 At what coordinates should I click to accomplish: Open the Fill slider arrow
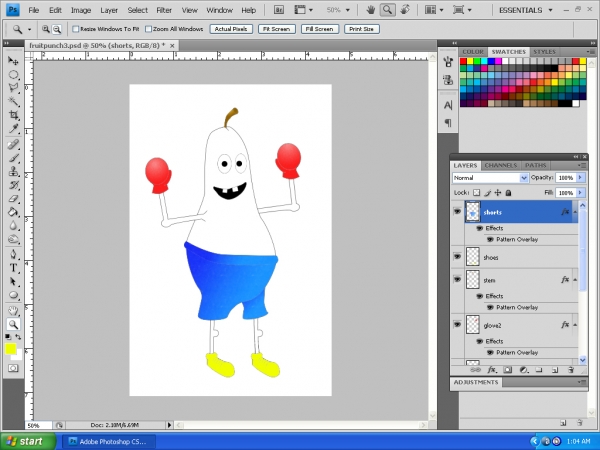coord(580,193)
